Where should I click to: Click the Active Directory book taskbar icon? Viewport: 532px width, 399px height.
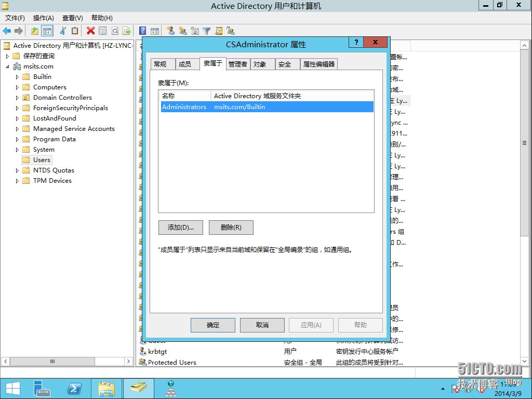coord(138,388)
